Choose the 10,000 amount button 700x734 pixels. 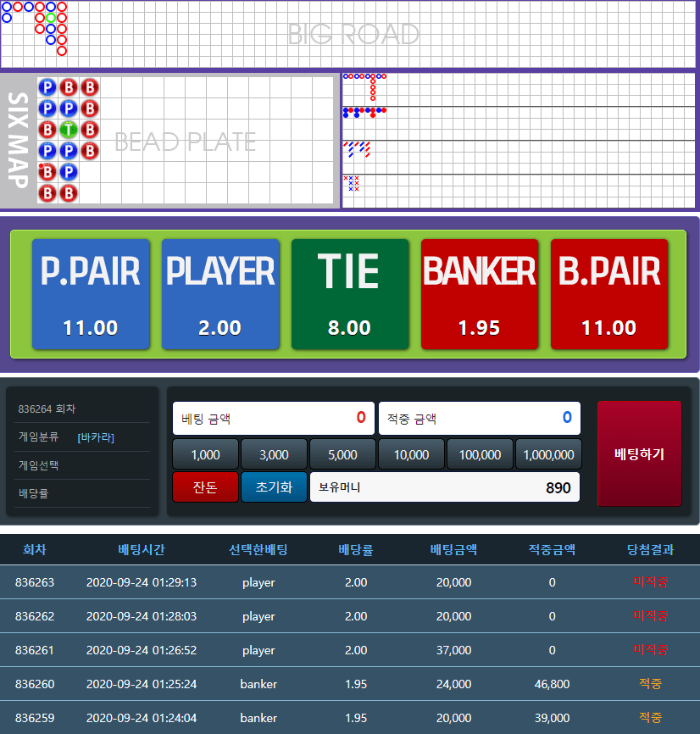pyautogui.click(x=411, y=454)
